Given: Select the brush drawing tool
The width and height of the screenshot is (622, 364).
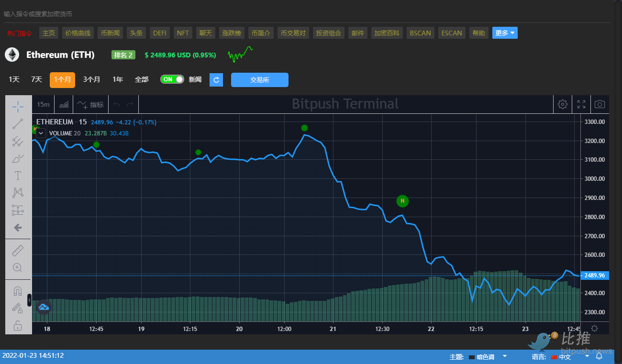Looking at the screenshot, I should (x=18, y=158).
